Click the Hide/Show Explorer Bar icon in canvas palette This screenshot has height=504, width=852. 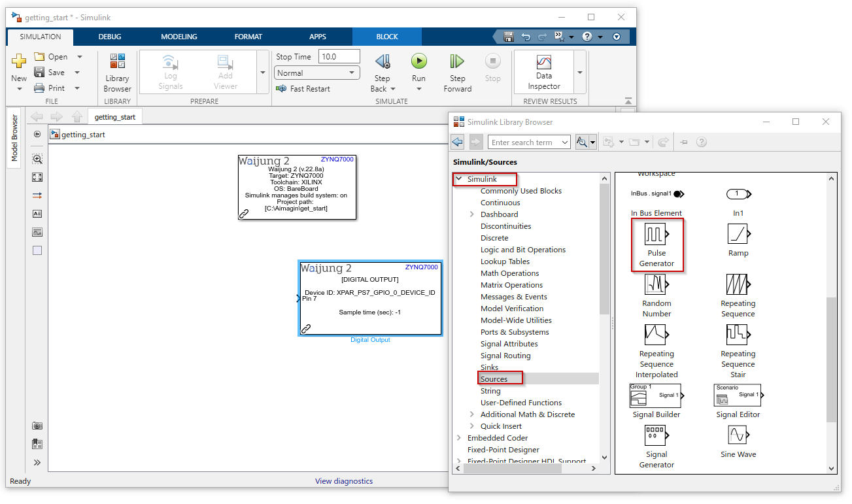click(x=37, y=134)
